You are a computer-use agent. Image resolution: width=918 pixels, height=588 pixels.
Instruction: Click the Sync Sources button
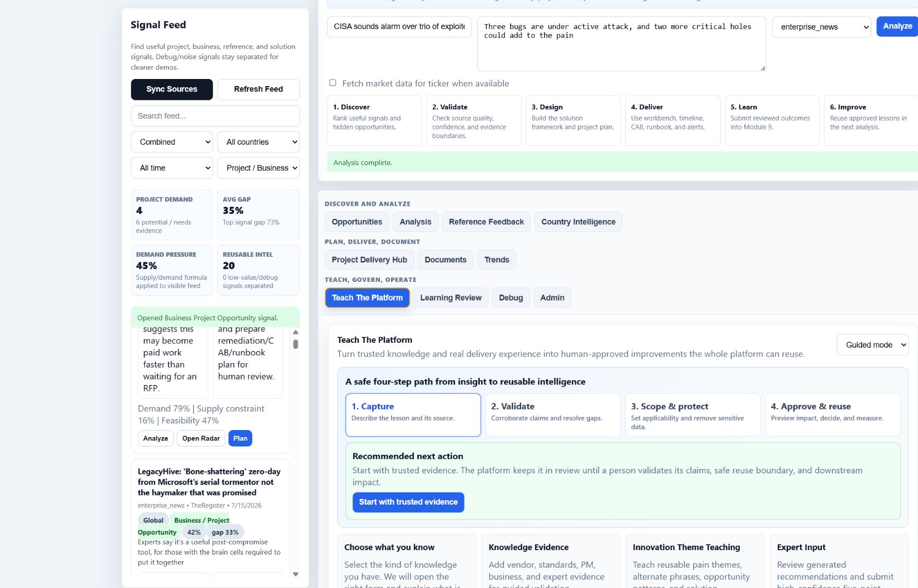(x=172, y=89)
